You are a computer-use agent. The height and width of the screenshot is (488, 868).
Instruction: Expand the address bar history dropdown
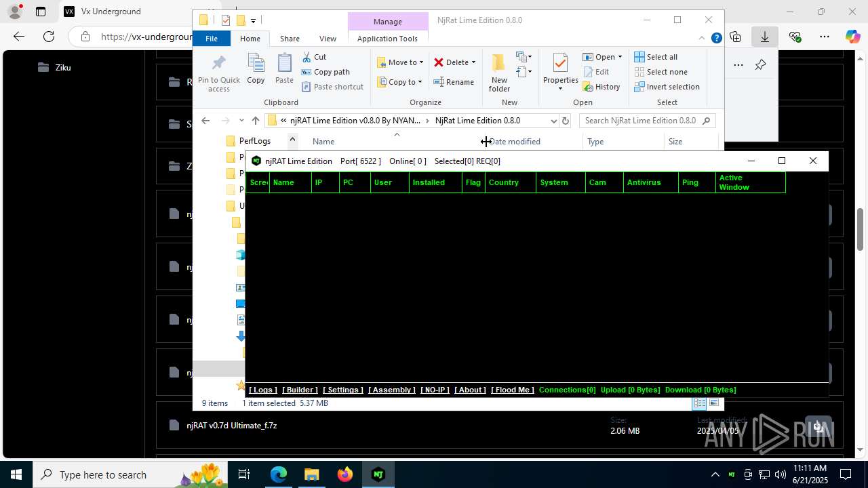[553, 121]
